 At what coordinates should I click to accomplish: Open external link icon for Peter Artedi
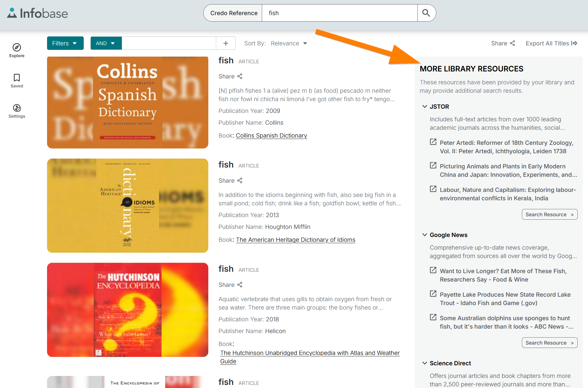click(433, 142)
